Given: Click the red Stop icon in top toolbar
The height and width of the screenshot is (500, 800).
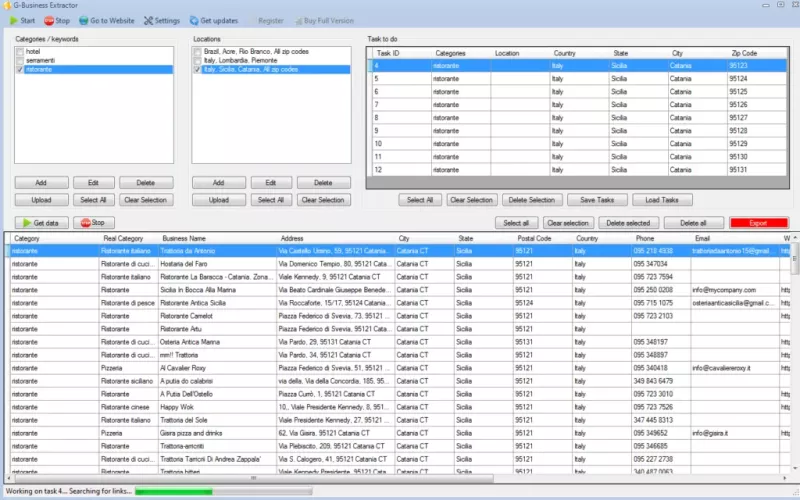Looking at the screenshot, I should tap(49, 20).
